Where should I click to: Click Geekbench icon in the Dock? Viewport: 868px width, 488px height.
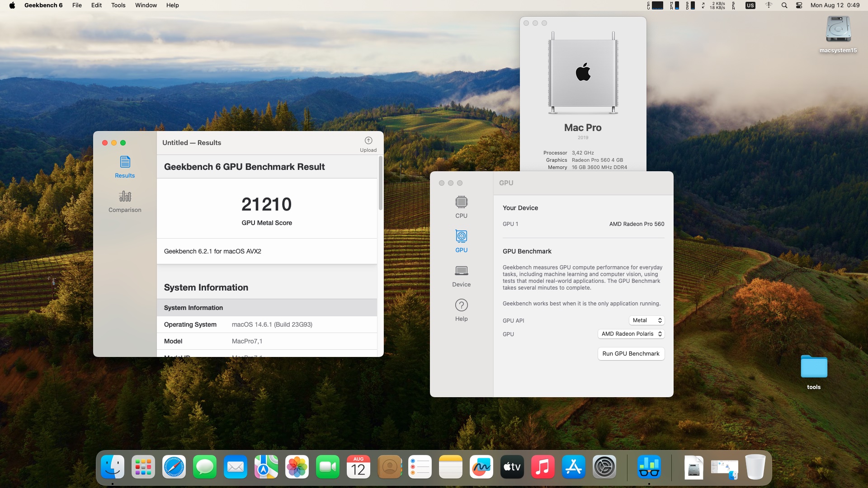(649, 467)
